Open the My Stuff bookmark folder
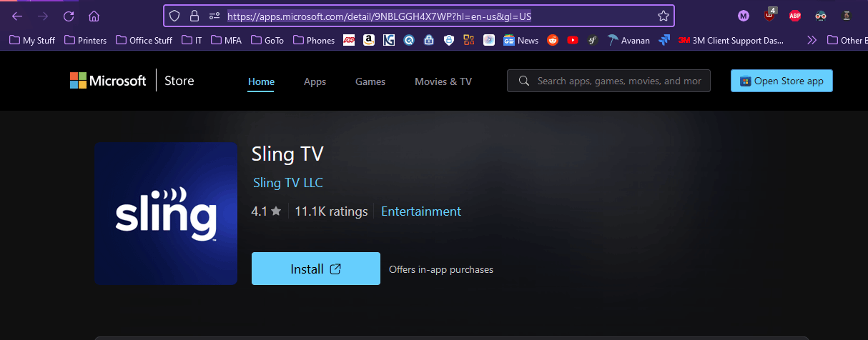Screen dimensions: 868x340 point(32,40)
